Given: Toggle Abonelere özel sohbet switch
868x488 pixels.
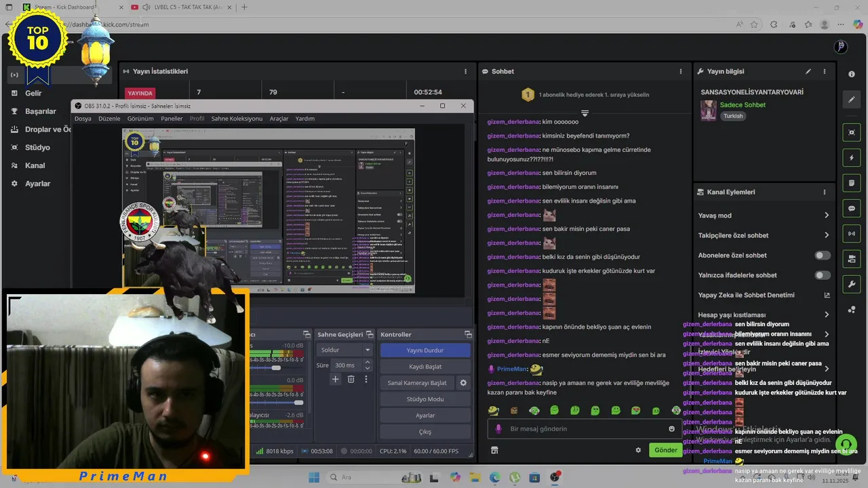Looking at the screenshot, I should pos(822,256).
